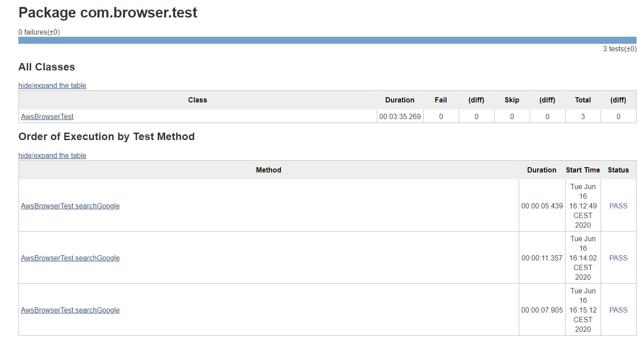
Task: Click the blue test results progress bar
Action: (327, 40)
